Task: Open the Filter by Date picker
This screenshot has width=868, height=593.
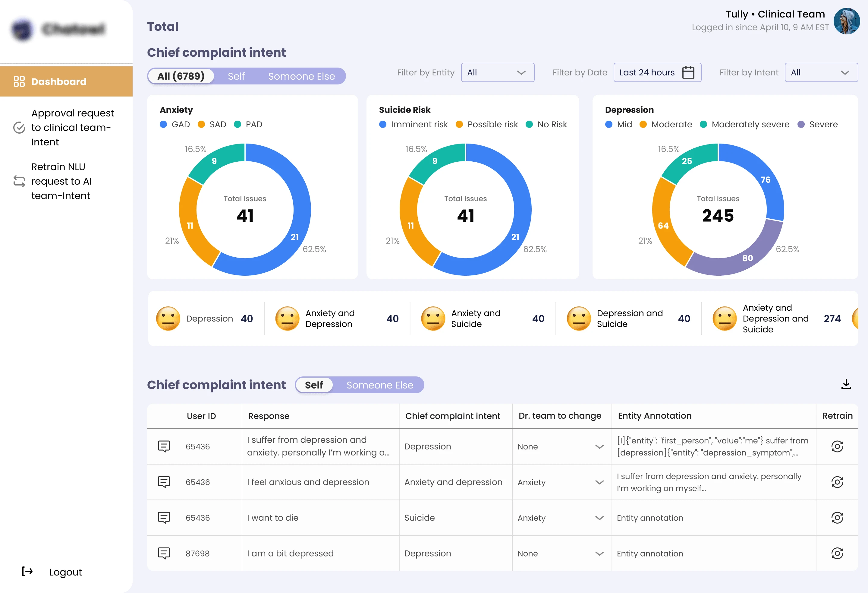Action: (657, 72)
